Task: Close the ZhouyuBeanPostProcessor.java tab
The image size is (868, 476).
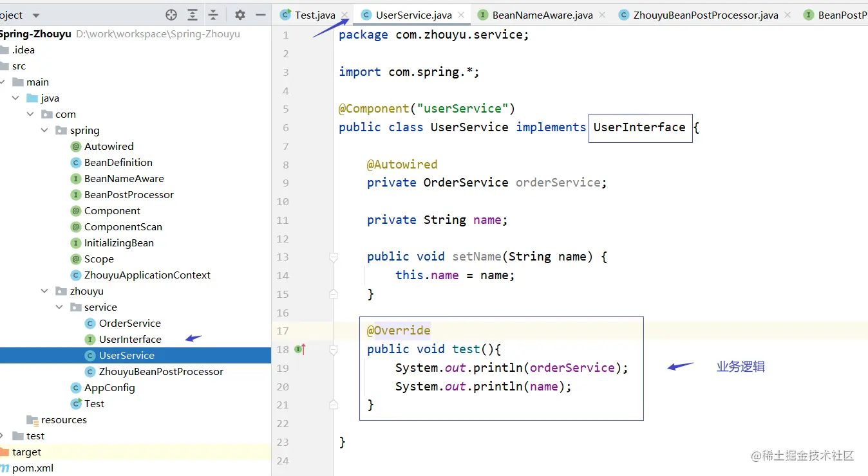Action: (x=788, y=15)
